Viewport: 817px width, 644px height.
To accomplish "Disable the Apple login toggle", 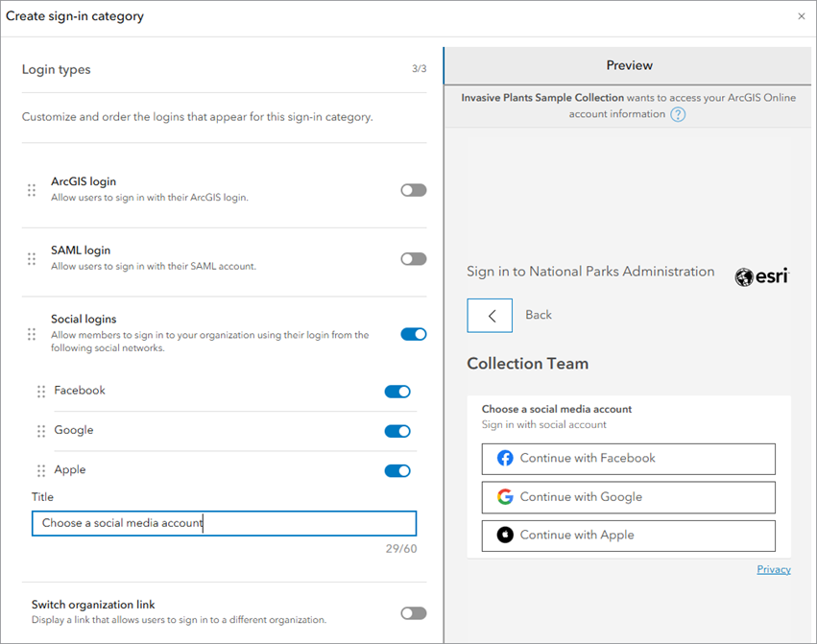I will (397, 470).
